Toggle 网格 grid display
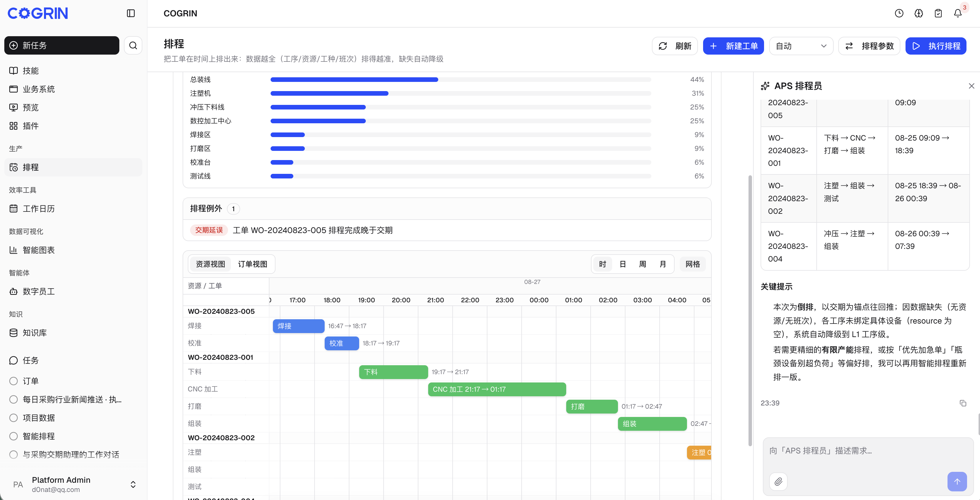980x500 pixels. [x=692, y=264]
